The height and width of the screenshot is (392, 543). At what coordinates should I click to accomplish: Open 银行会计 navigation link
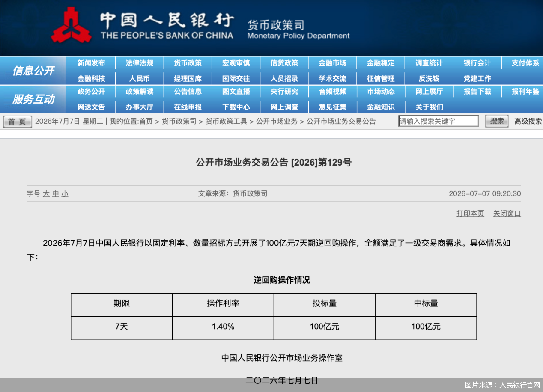point(477,63)
